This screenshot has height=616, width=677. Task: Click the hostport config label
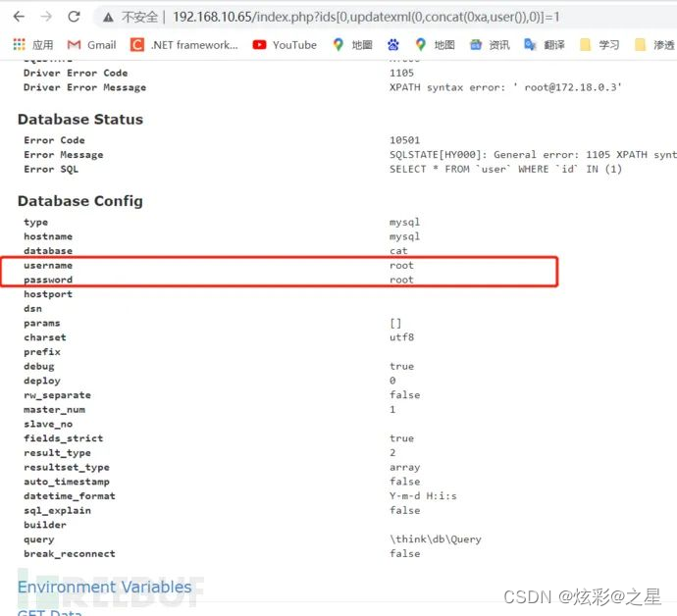pyautogui.click(x=48, y=294)
